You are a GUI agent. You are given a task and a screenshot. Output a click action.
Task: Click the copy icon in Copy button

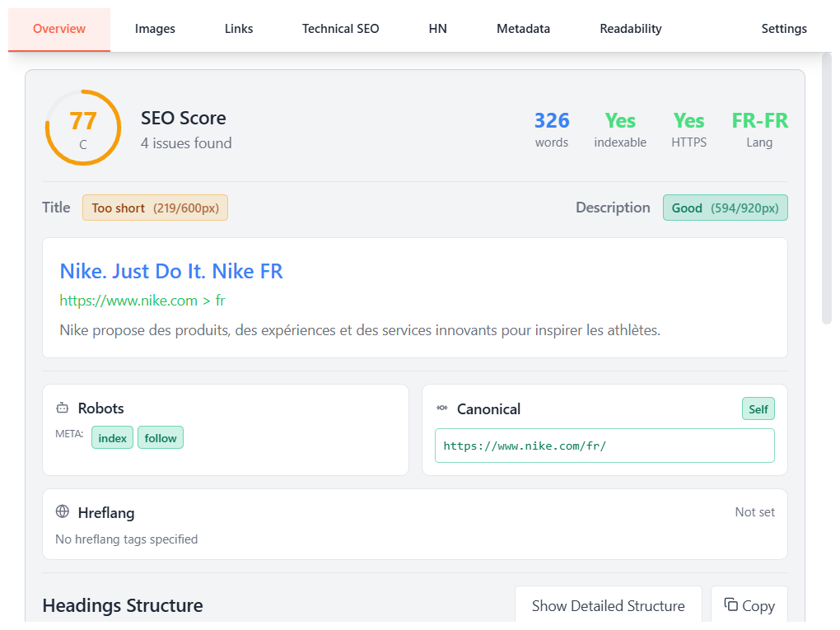(730, 604)
